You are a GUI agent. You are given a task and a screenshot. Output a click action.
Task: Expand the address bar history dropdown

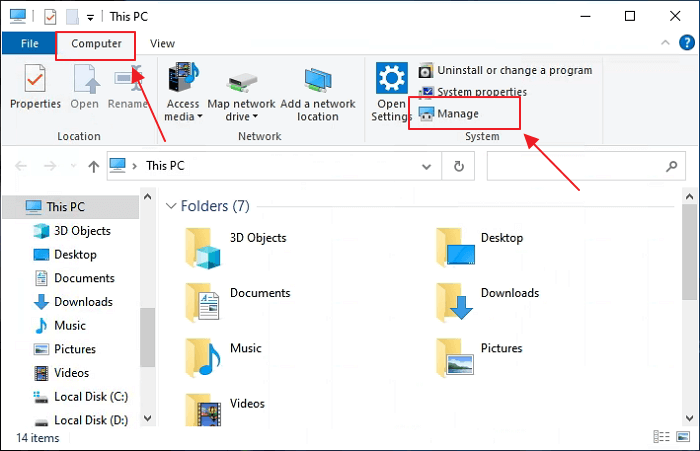(x=426, y=167)
